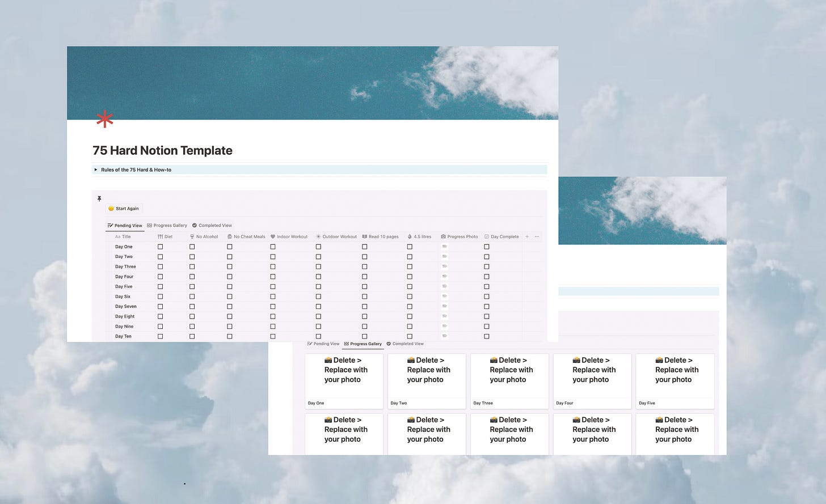
Task: Open the Day One row page
Action: tap(124, 247)
